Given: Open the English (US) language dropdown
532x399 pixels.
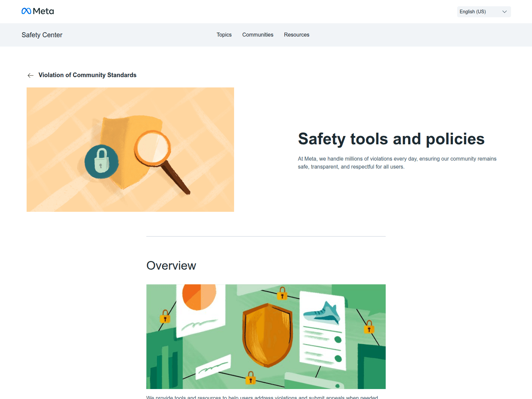Looking at the screenshot, I should coord(484,12).
